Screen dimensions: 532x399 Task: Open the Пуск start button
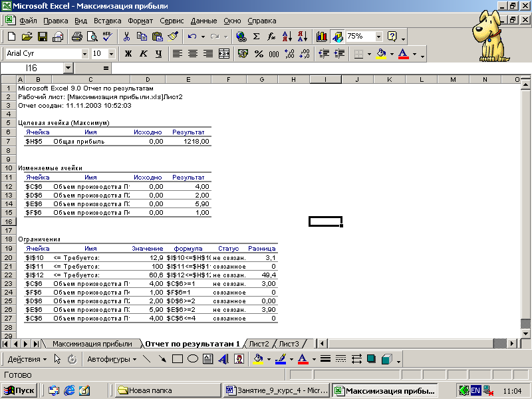point(19,390)
